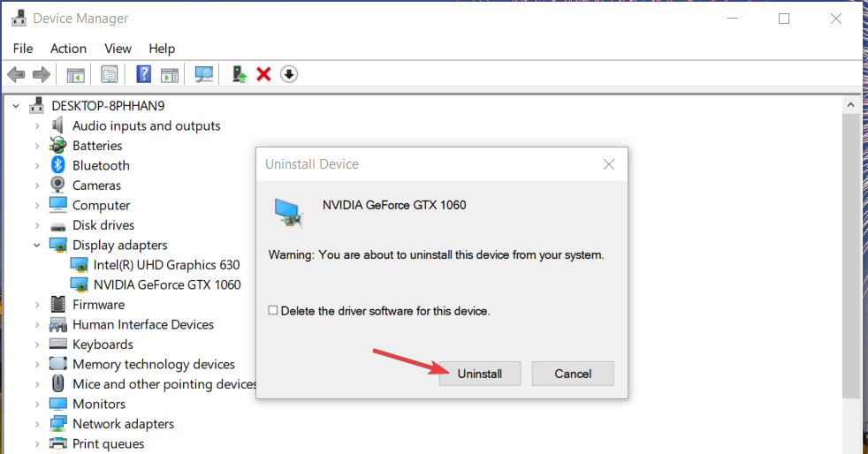Click the Uninstall button in dialog
The width and height of the screenshot is (868, 454).
click(x=480, y=374)
